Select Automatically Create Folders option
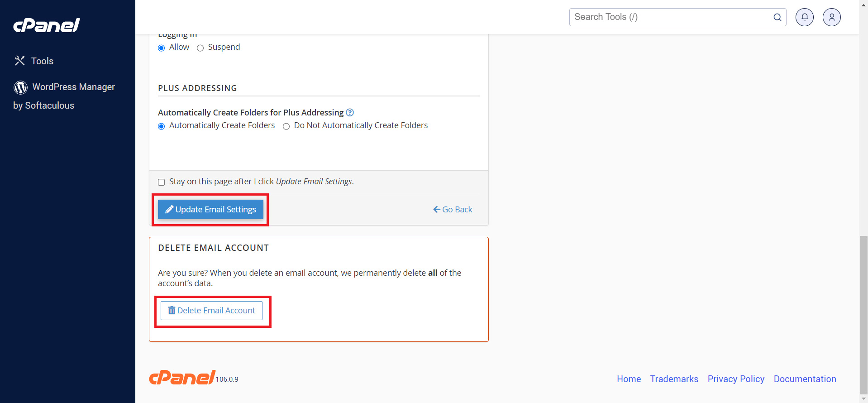The width and height of the screenshot is (868, 403). (x=161, y=126)
